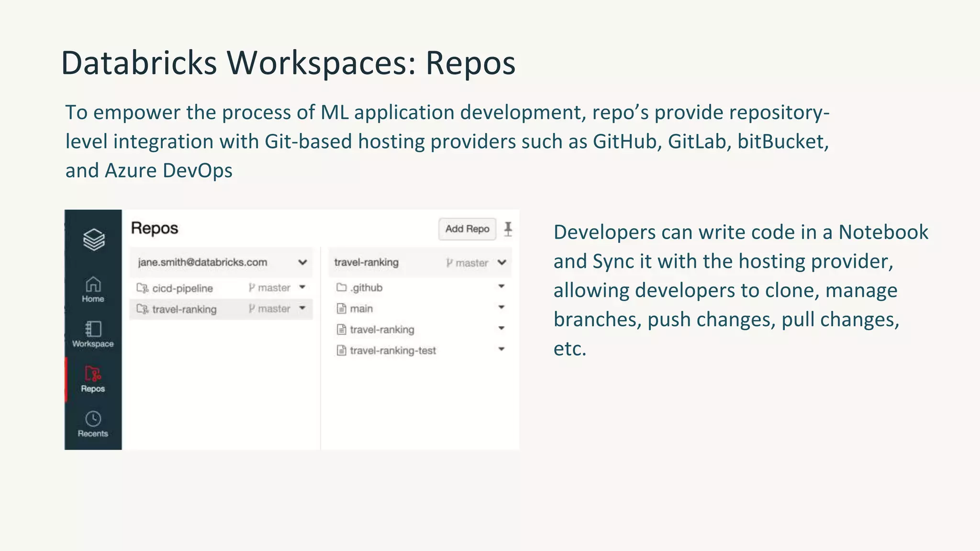Select travel-ranking repo in left list
The height and width of the screenshot is (551, 980).
click(x=184, y=309)
